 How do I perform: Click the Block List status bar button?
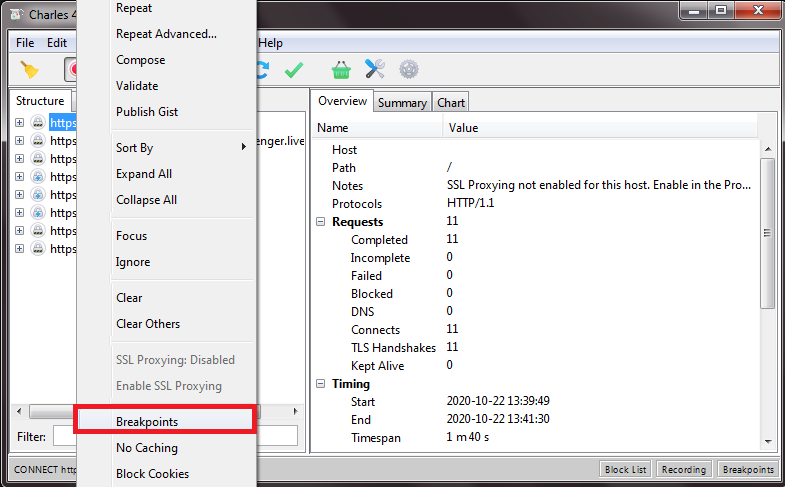click(x=626, y=470)
